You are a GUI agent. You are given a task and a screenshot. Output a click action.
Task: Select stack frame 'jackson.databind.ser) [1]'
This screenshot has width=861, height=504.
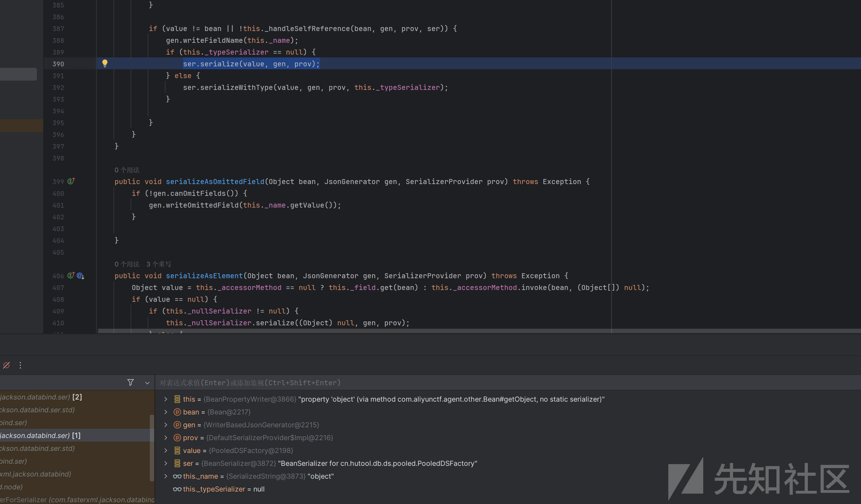[x=75, y=436]
